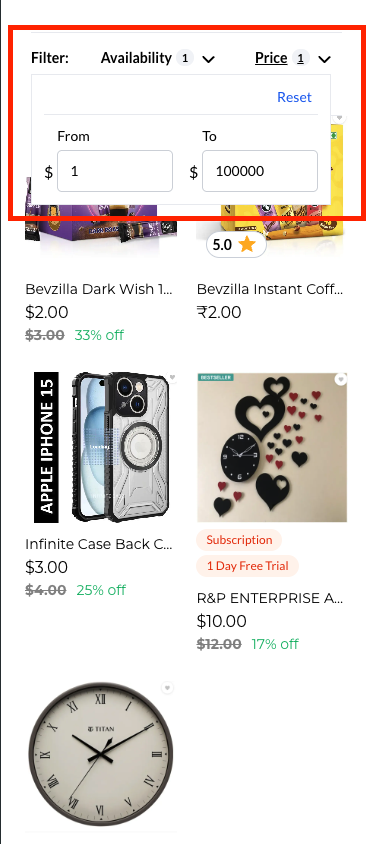Collapse the Price filter chevron
This screenshot has height=844, width=369.
click(324, 59)
